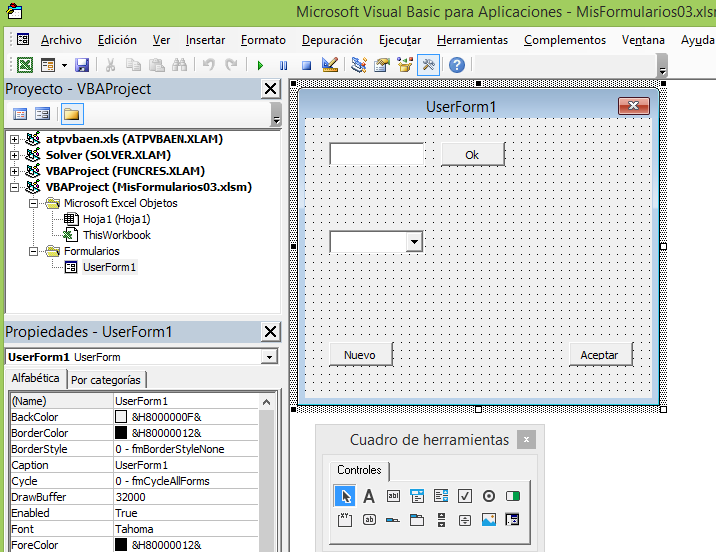Select the Frame control in toolbox

tap(345, 520)
